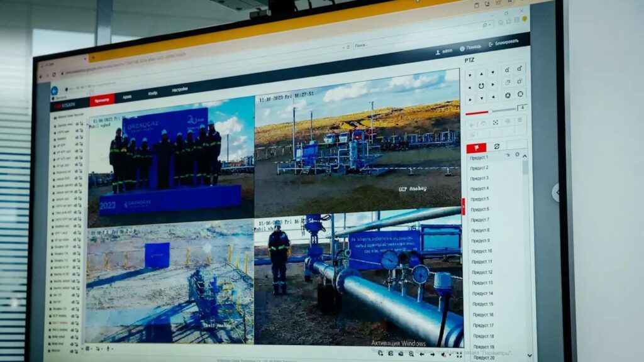This screenshot has width=644, height=362.
Task: Move PTZ camera diagonally down-left
Action: [x=470, y=100]
